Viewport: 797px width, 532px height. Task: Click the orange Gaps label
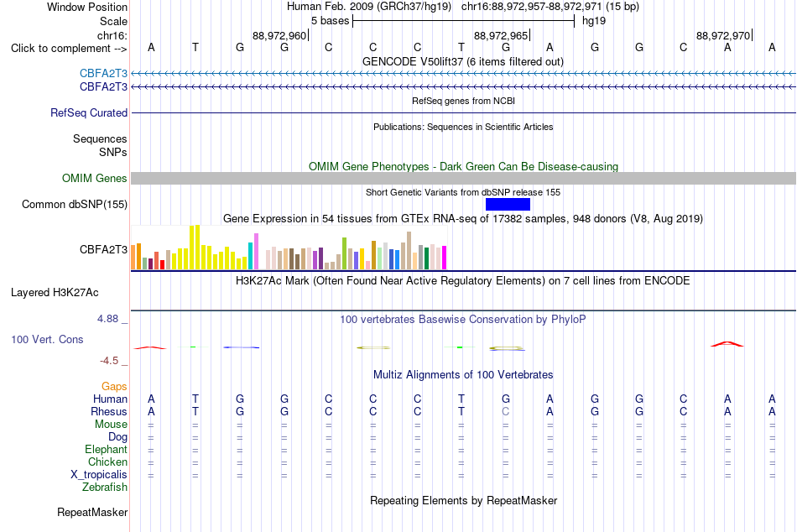(114, 387)
